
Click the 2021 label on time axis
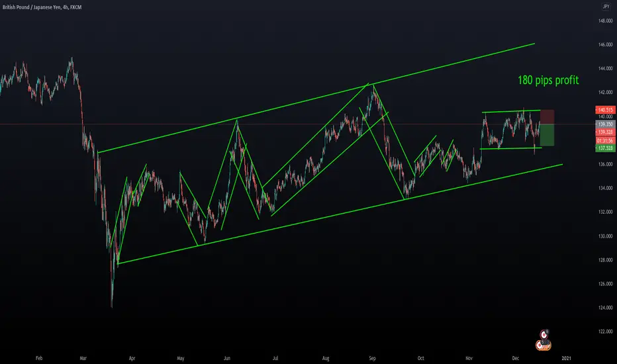[x=566, y=358]
